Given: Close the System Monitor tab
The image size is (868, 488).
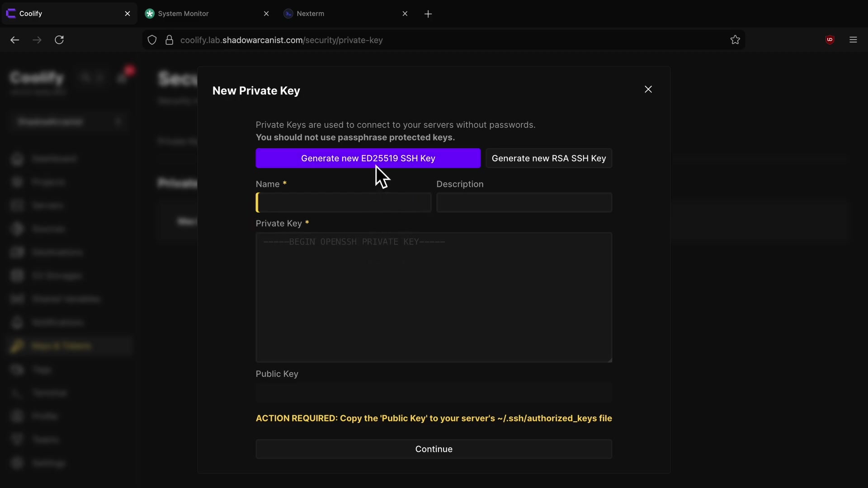Looking at the screenshot, I should coord(266,14).
